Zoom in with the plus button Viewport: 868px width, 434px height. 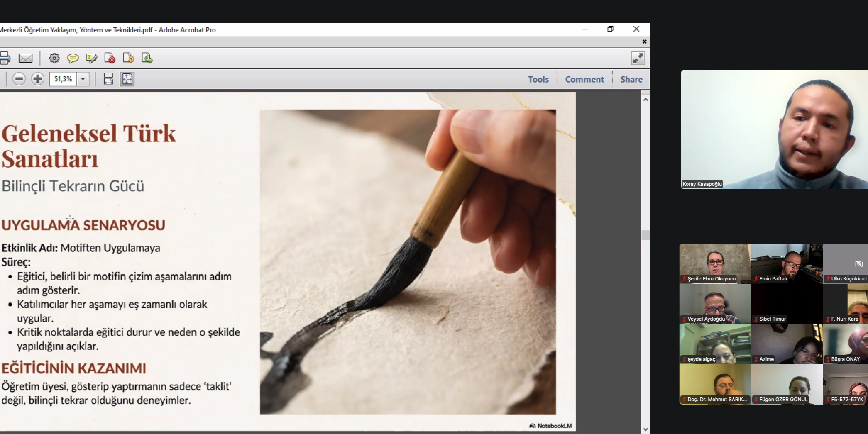click(38, 79)
